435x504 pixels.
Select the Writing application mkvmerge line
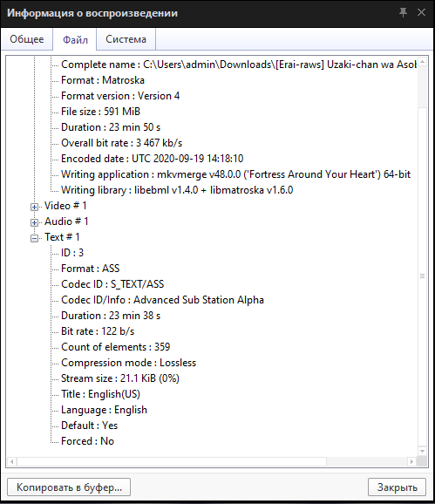236,174
